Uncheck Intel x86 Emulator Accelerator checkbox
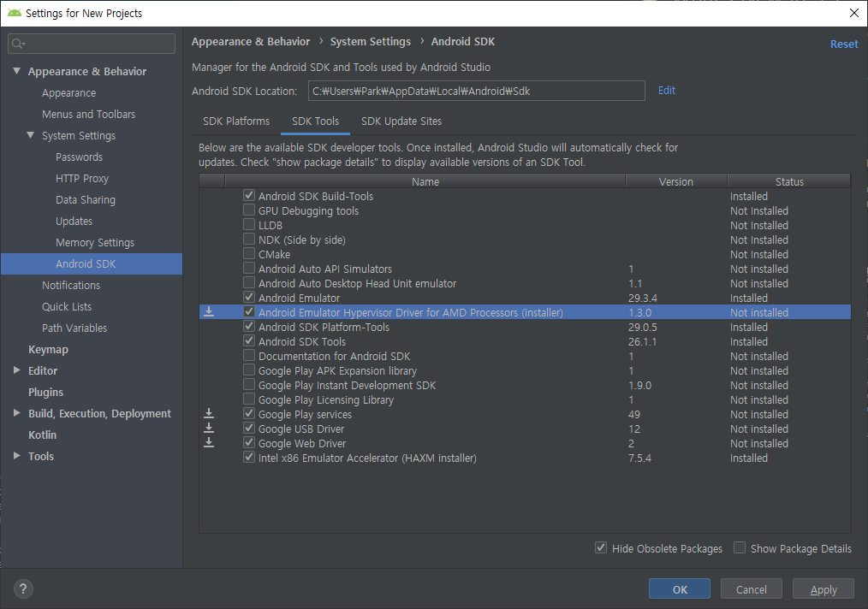The width and height of the screenshot is (868, 609). (x=249, y=458)
